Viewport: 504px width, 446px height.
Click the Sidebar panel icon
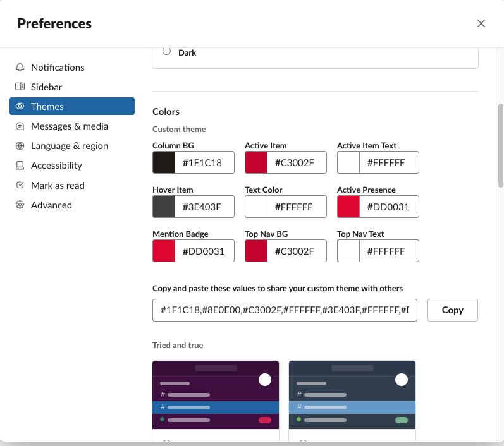(x=20, y=87)
